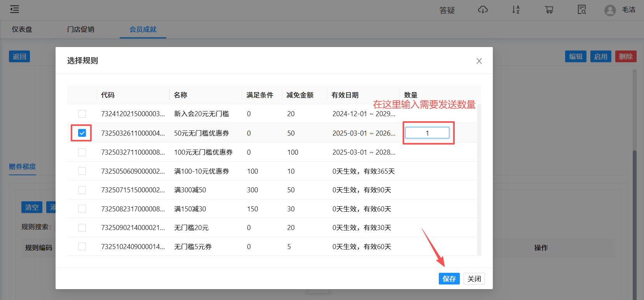
Task: Check the 新入会20元无门槛 row checkbox
Action: tap(82, 114)
